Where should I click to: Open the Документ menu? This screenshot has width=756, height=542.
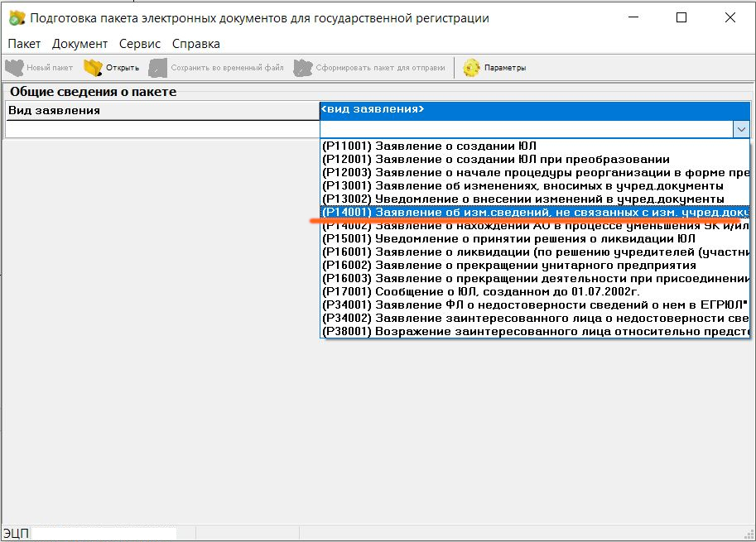[79, 44]
